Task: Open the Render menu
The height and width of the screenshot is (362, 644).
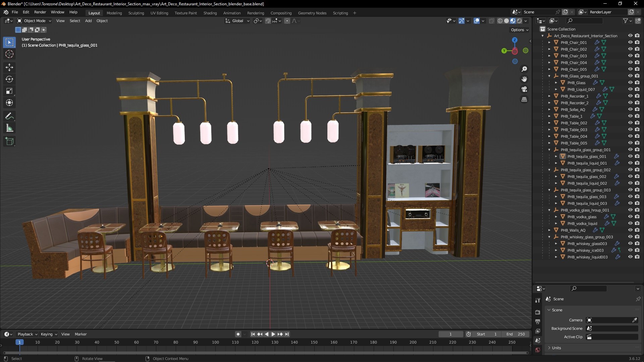Action: (x=40, y=12)
